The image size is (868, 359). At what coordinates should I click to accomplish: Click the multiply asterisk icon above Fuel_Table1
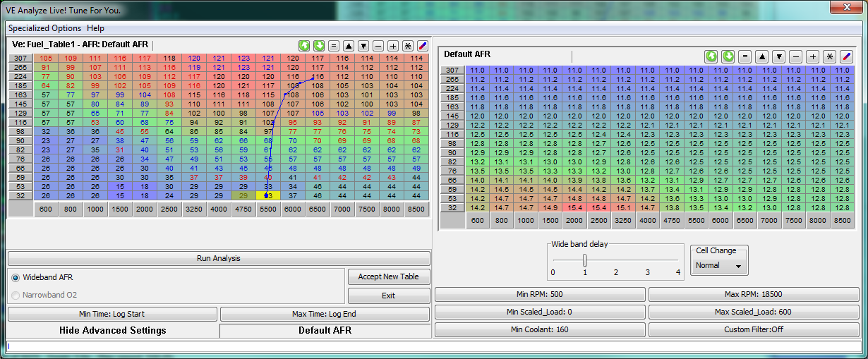pyautogui.click(x=407, y=44)
